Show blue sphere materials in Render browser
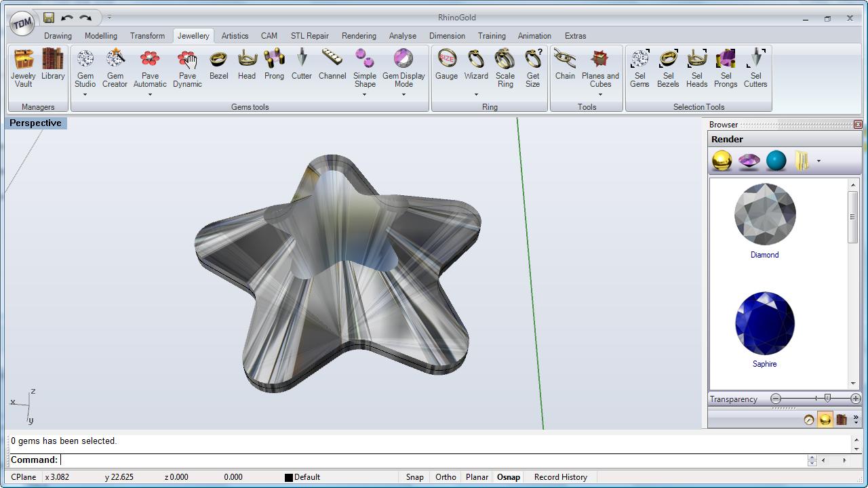Screen dimensions: 868x488 coord(776,161)
